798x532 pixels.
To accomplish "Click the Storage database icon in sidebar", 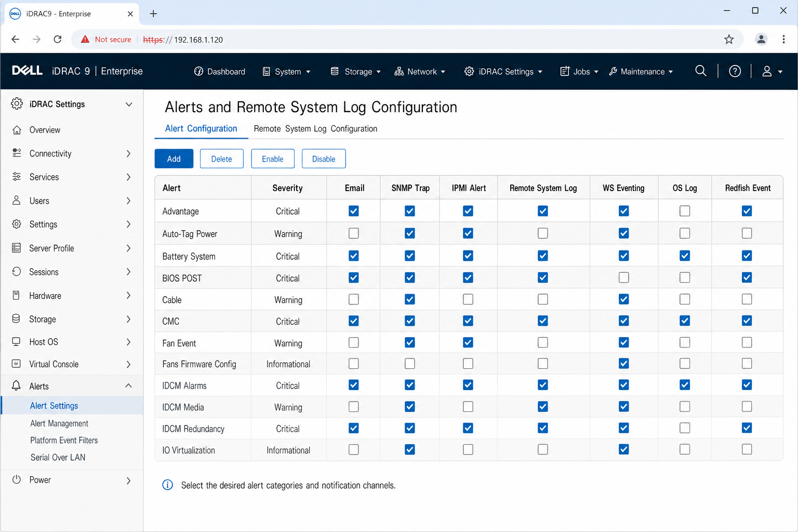I will (x=17, y=318).
